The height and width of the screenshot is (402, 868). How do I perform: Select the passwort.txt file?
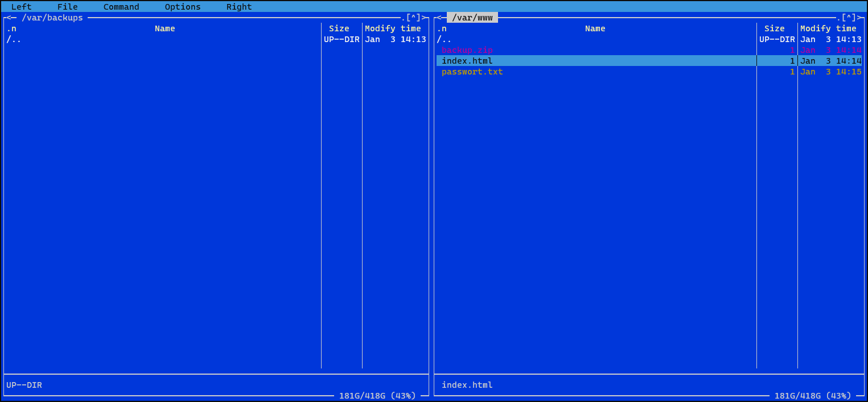[x=472, y=72]
